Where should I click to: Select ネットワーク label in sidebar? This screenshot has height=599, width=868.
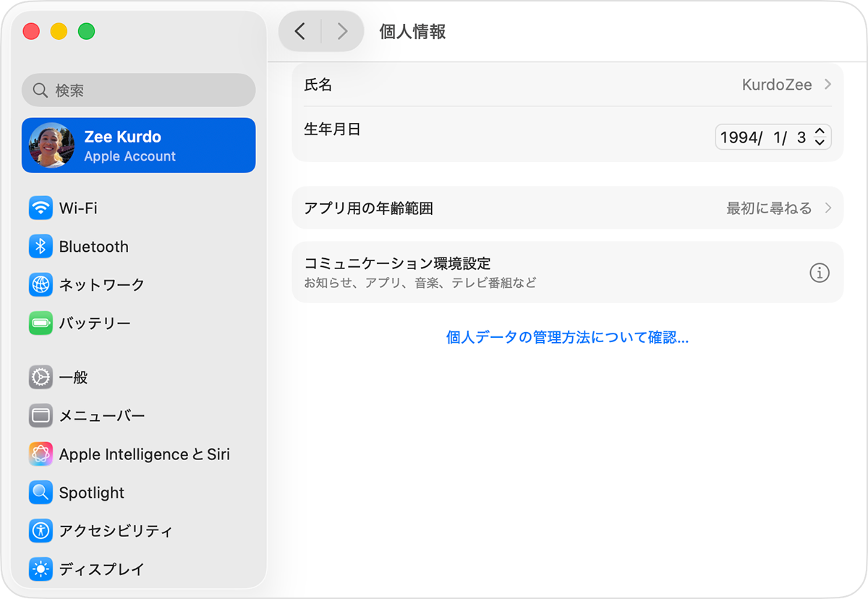102,284
